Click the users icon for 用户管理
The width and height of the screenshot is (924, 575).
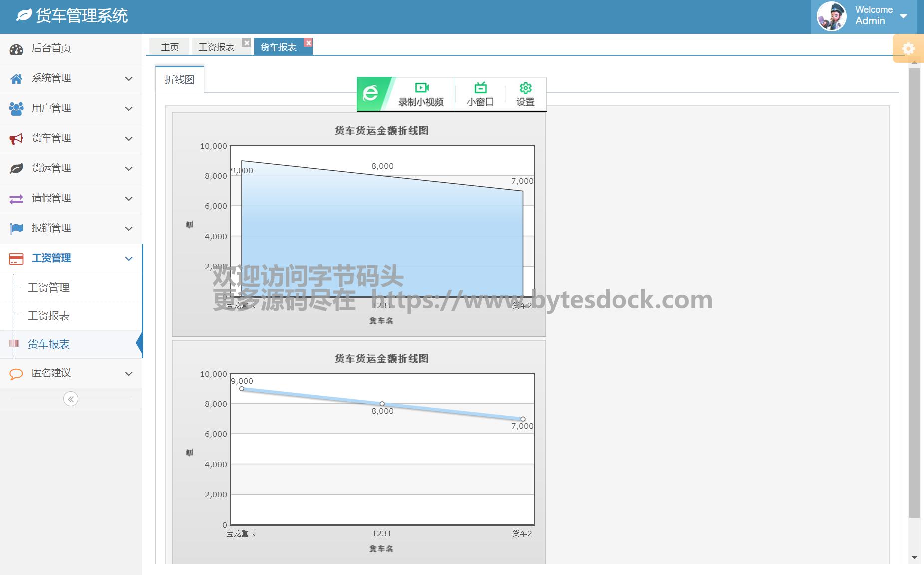pos(16,109)
